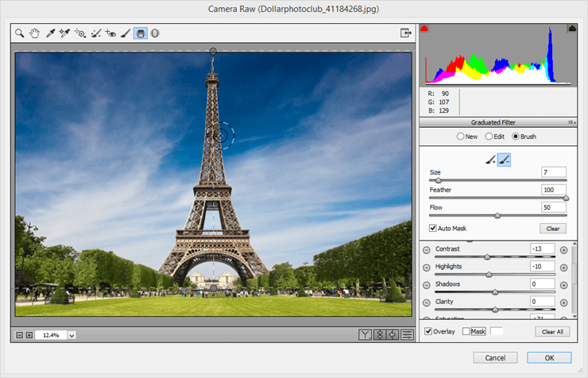Click the Flow value field
This screenshot has width=588, height=378.
click(x=554, y=207)
